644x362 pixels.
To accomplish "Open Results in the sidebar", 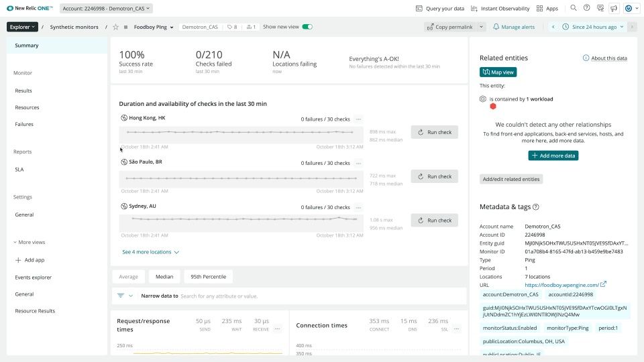I will point(23,90).
